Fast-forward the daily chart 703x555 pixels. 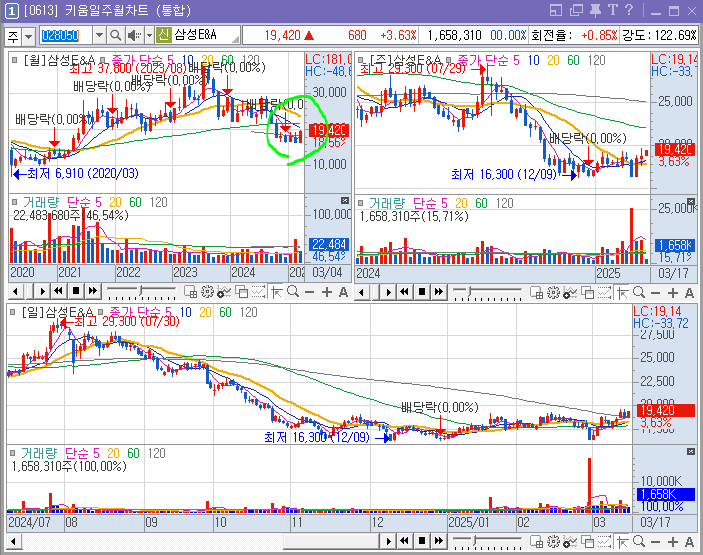click(439, 541)
